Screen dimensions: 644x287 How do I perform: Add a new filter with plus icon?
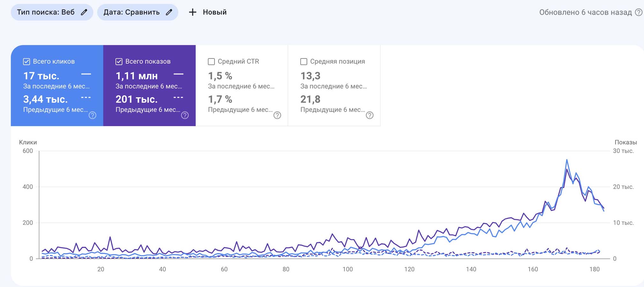[193, 12]
